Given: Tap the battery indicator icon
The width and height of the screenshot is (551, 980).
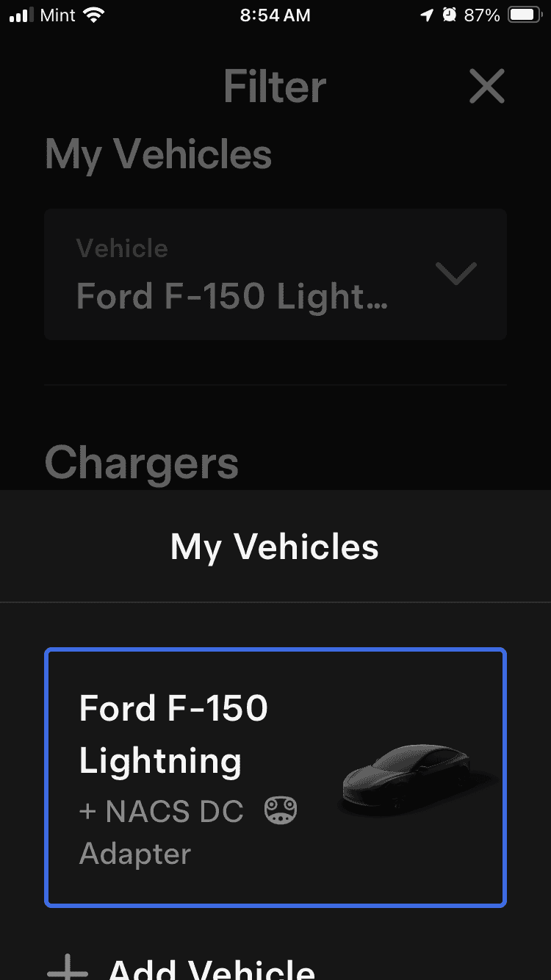Looking at the screenshot, I should click(x=525, y=14).
